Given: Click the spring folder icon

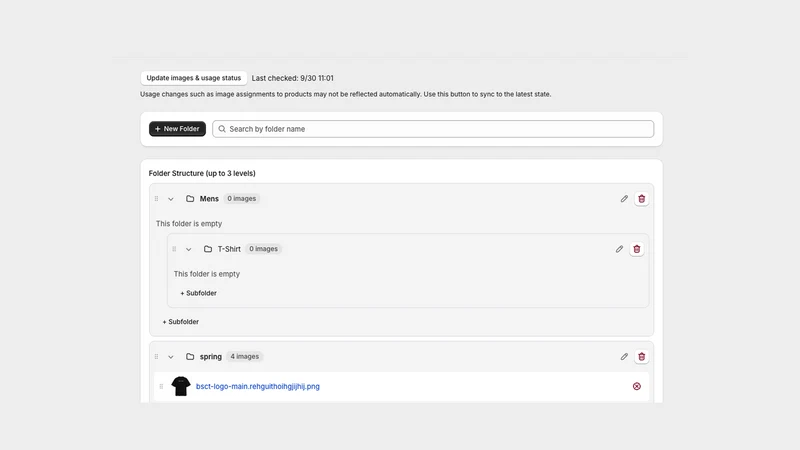Looking at the screenshot, I should pos(190,357).
